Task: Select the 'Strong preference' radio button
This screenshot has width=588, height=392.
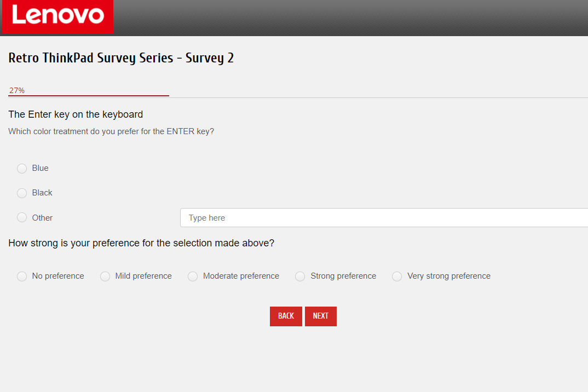Action: [x=300, y=276]
